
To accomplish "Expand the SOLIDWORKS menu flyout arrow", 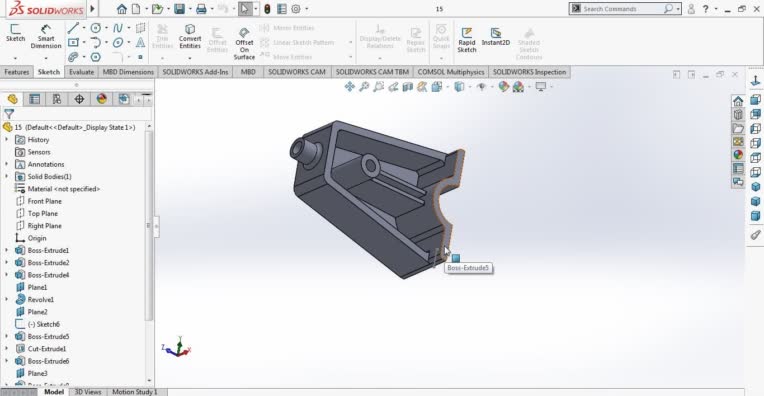I will (x=93, y=8).
